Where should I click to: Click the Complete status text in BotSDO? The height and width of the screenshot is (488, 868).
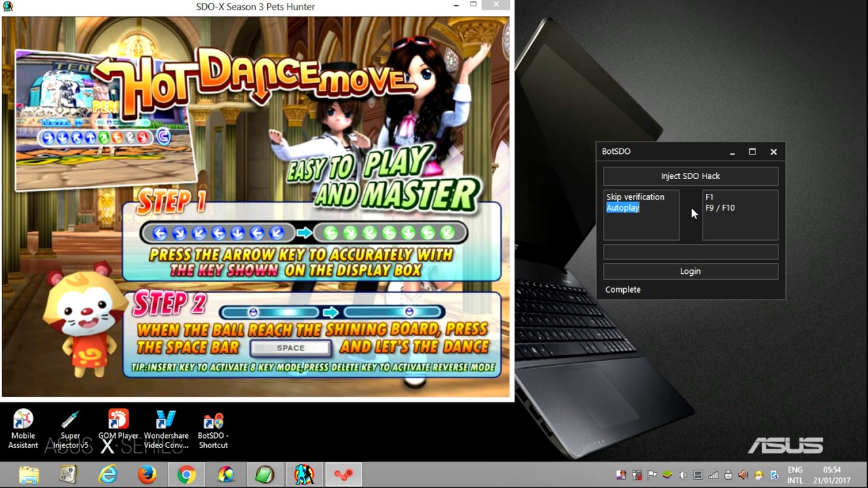623,289
